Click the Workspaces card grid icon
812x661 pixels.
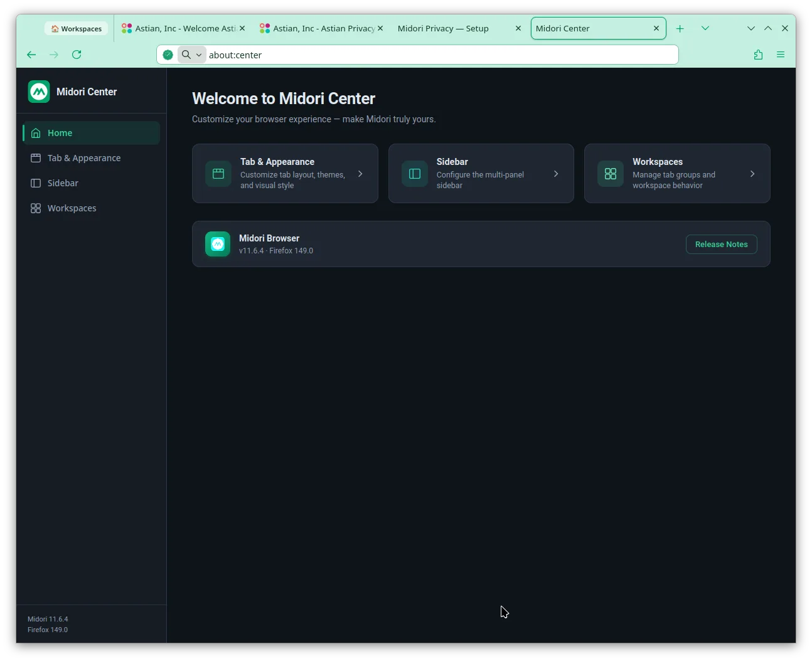611,174
